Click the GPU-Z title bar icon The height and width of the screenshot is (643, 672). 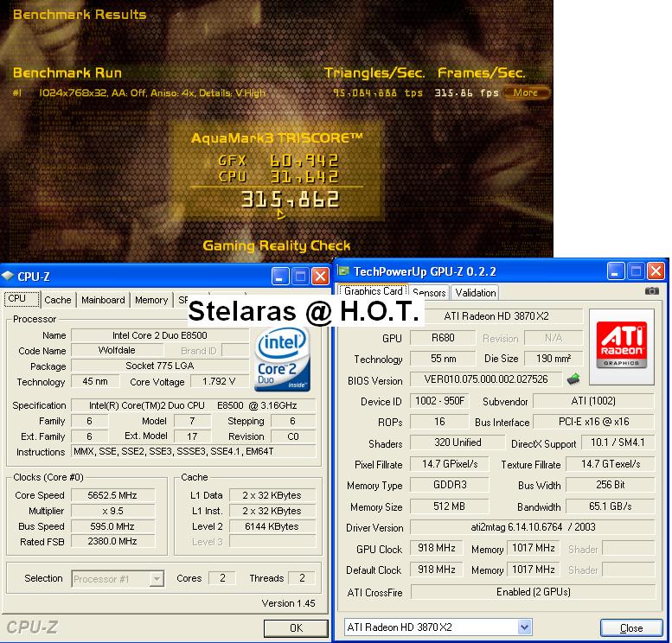tap(343, 271)
